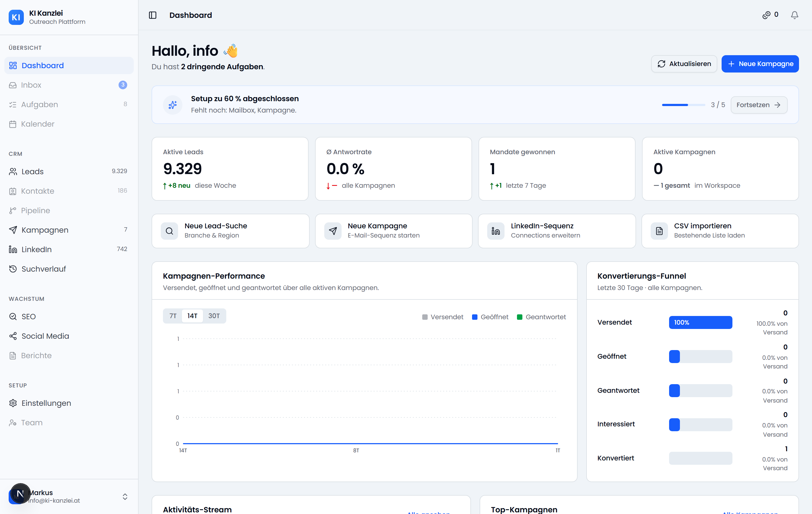
Task: Expand the Markus account switcher chevrons
Action: point(125,497)
